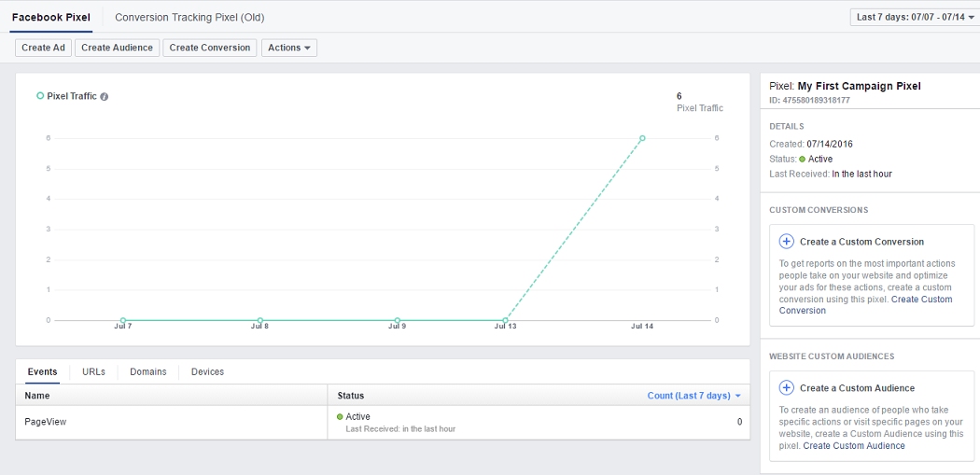
Task: Click the Pixel Traffic legend circle marker
Action: [x=40, y=96]
